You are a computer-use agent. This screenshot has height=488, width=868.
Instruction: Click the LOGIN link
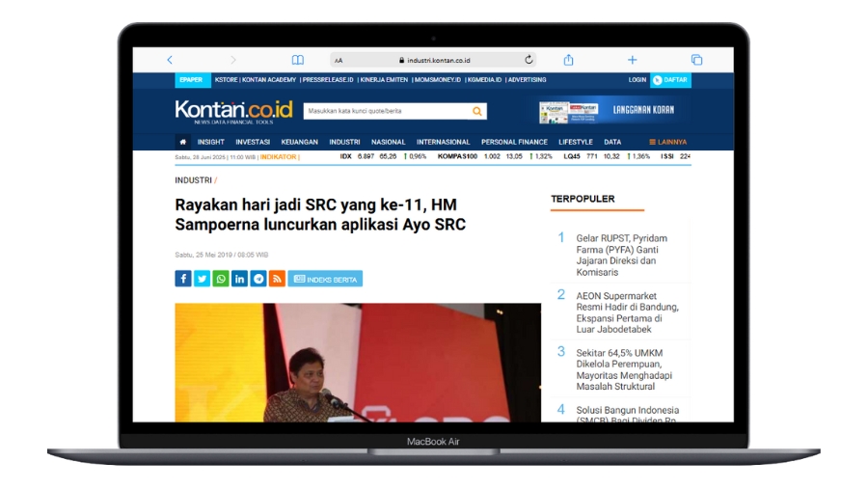click(x=637, y=80)
